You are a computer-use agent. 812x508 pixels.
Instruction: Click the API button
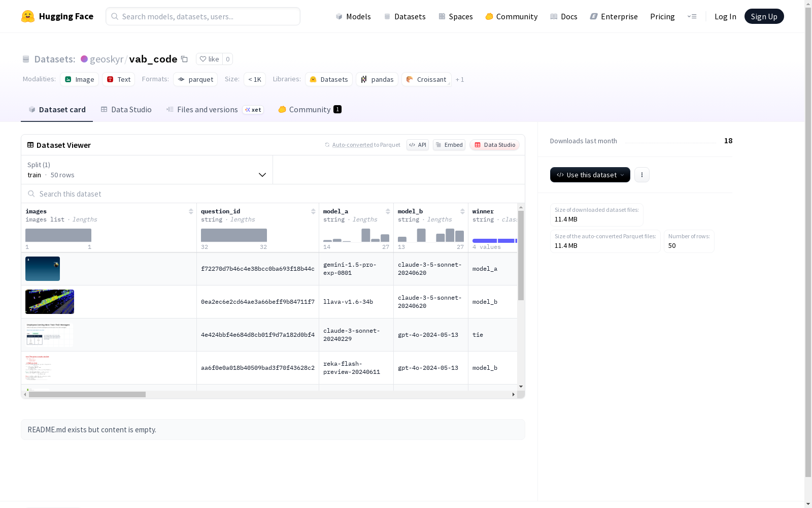click(x=418, y=145)
